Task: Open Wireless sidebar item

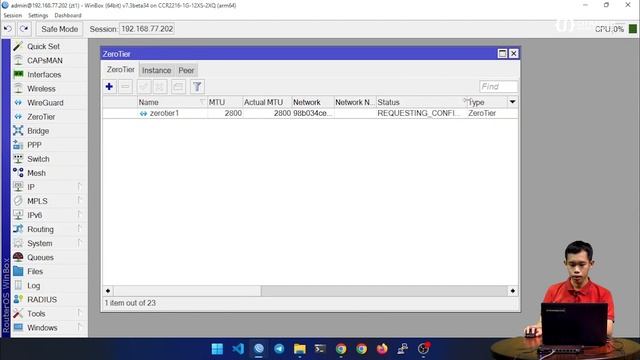Action: [x=41, y=89]
